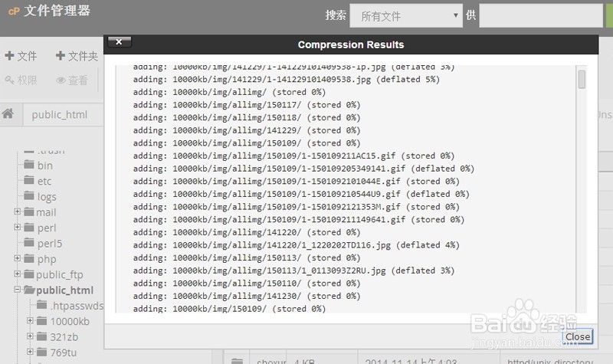This screenshot has height=364, width=613.
Task: Select the perl5 folder in tree
Action: (x=50, y=244)
